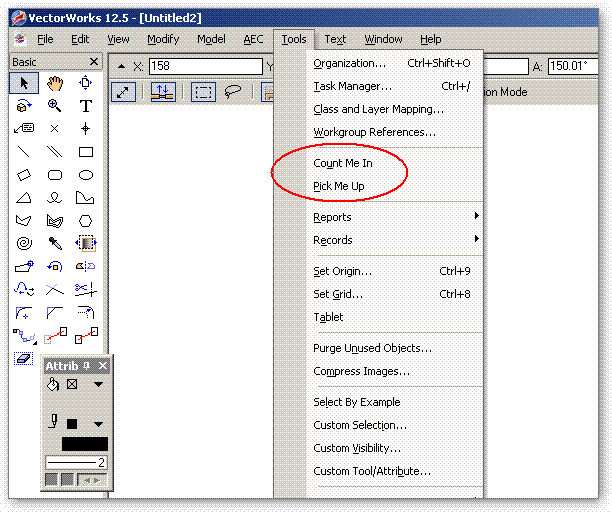Click the A angle field showing 150.01°

tap(573, 66)
